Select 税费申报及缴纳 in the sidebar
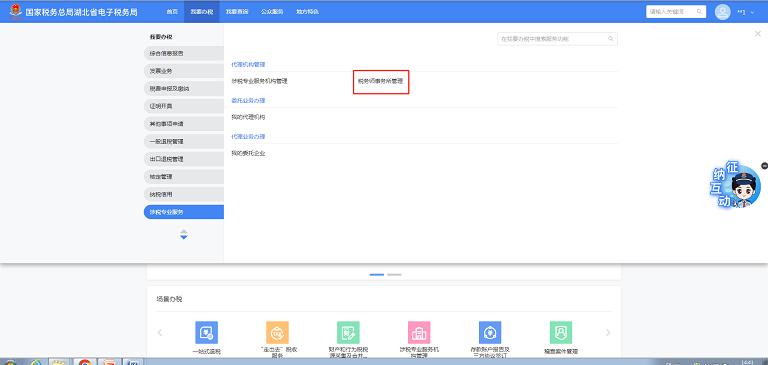The image size is (768, 365). pyautogui.click(x=184, y=89)
